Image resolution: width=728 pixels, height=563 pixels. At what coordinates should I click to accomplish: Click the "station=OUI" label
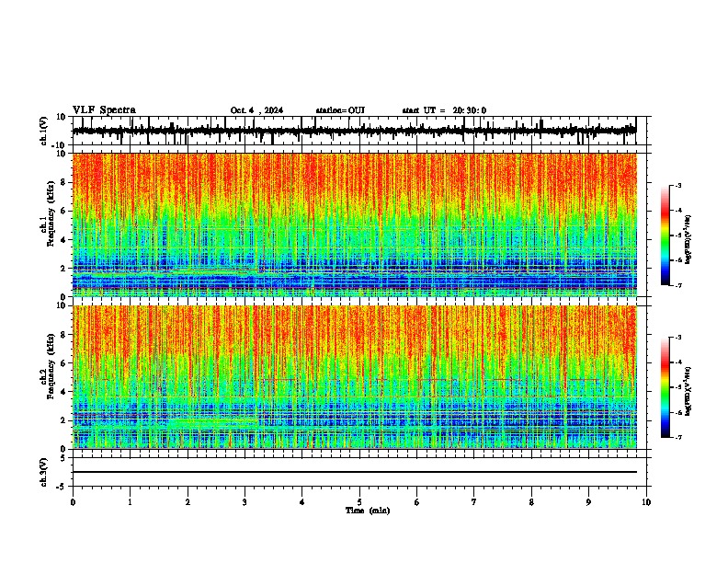coord(340,110)
